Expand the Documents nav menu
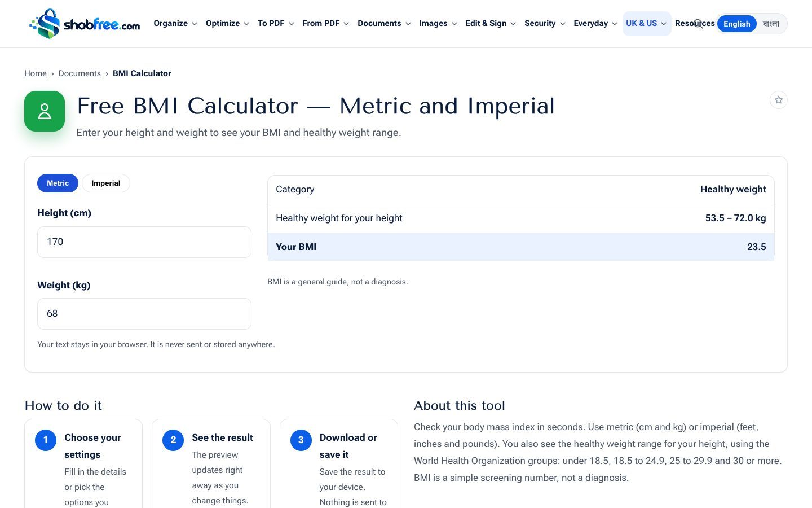 click(384, 24)
